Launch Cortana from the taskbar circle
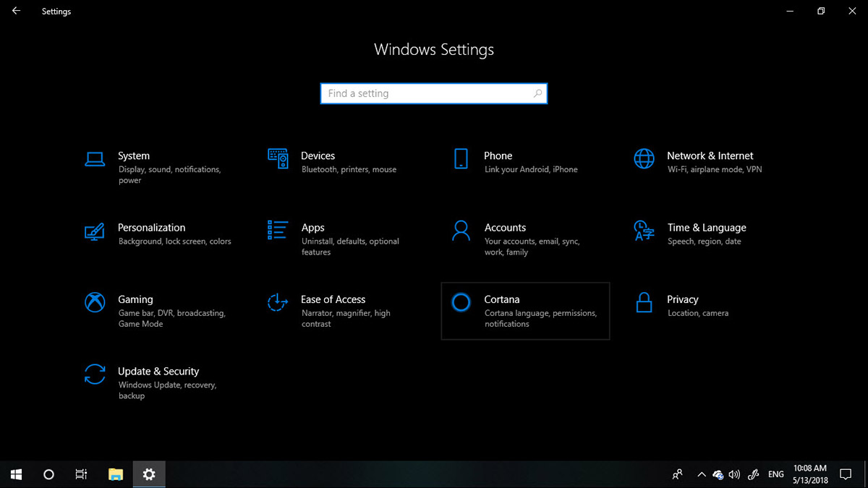Image resolution: width=868 pixels, height=488 pixels. tap(48, 474)
